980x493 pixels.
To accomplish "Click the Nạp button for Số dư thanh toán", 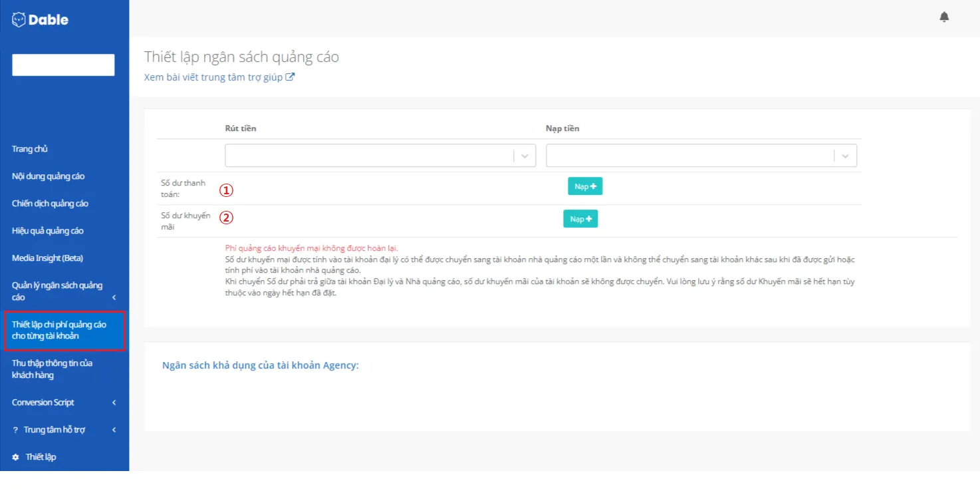I will coord(585,186).
